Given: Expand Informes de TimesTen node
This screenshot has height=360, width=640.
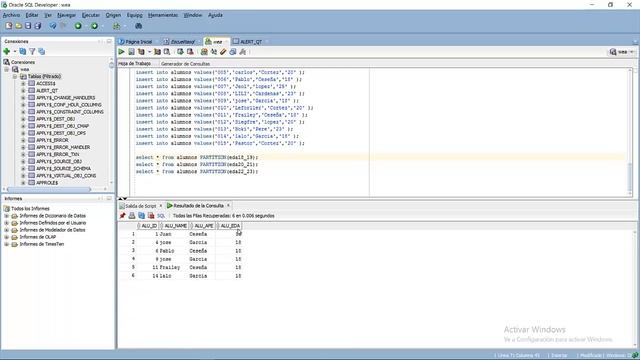Looking at the screenshot, I should pos(7,244).
